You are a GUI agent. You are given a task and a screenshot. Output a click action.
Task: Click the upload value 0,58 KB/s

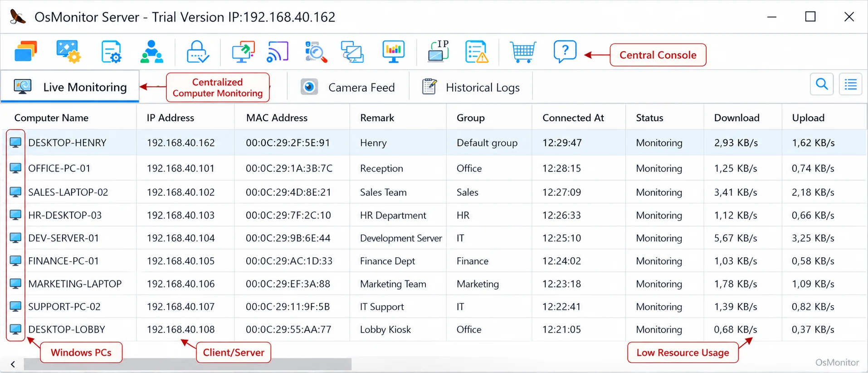pos(813,261)
